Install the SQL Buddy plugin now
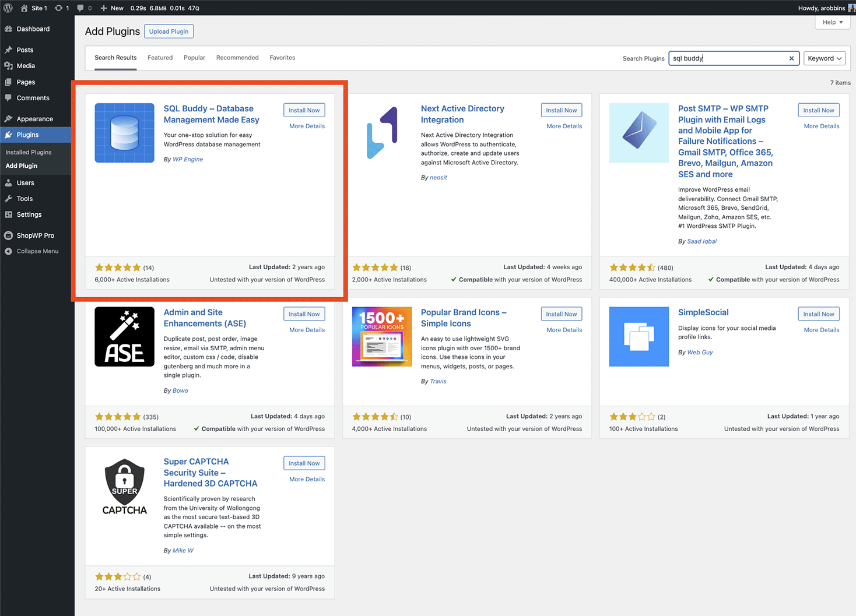 304,110
